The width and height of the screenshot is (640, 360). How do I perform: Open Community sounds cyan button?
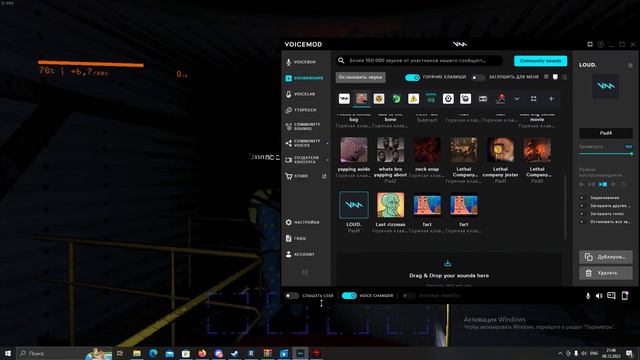point(540,61)
